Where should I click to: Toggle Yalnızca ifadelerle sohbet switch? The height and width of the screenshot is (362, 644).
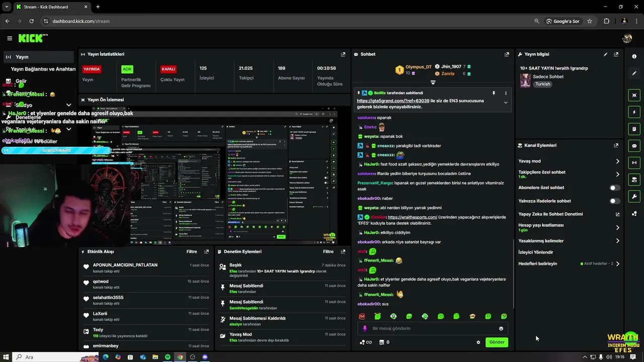(615, 201)
